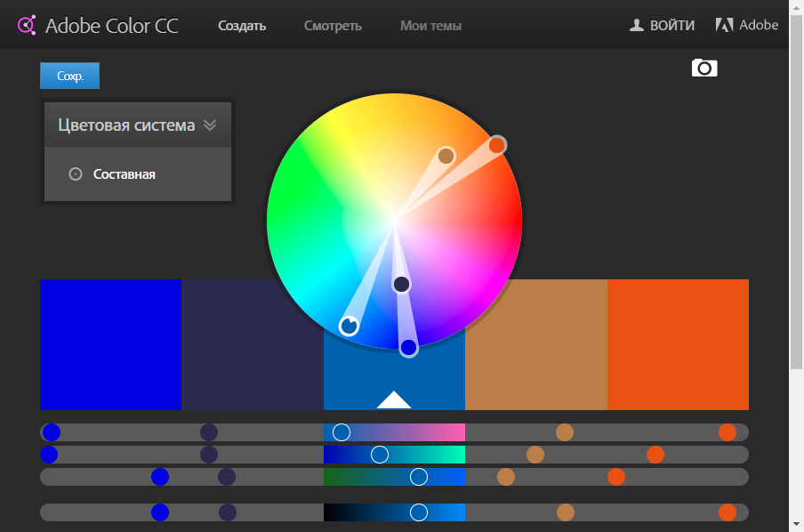Click the ВОЙТИ sign-in link
The image size is (804, 532).
pos(672,25)
